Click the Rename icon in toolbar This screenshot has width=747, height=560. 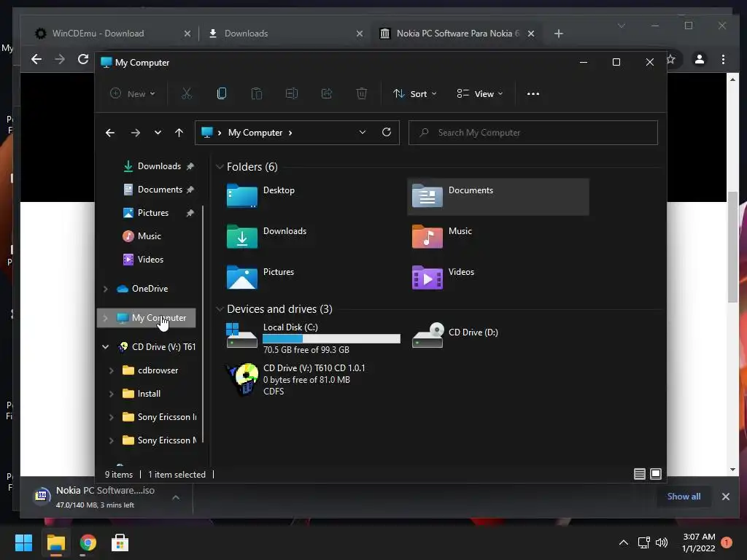(x=292, y=94)
